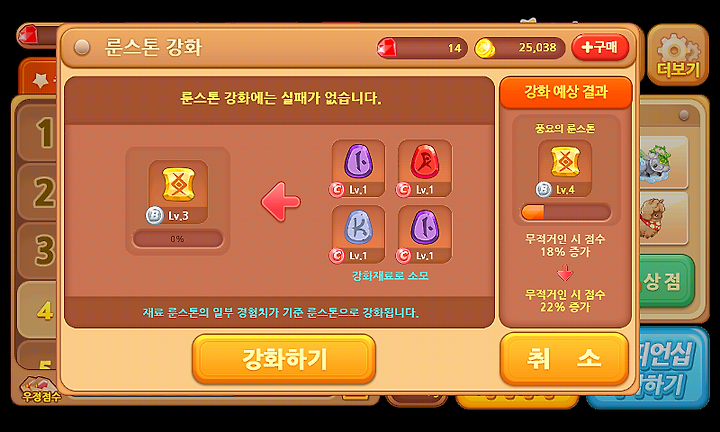Tap the gold coin currency icon

tap(484, 48)
